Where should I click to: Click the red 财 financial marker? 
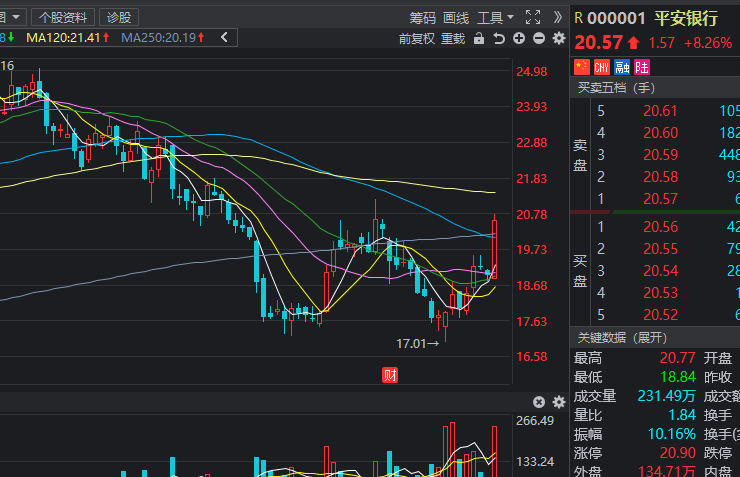coord(391,375)
